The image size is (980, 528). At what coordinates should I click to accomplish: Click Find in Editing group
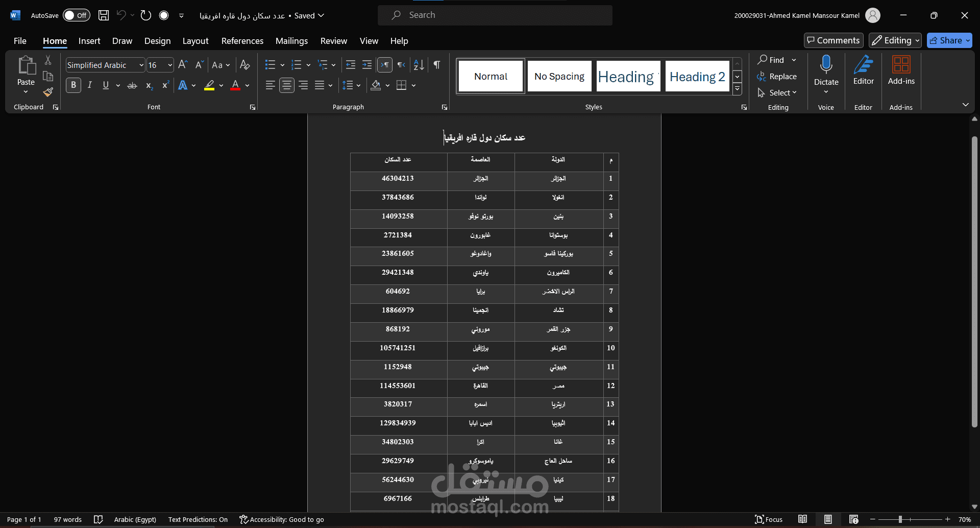(x=771, y=60)
